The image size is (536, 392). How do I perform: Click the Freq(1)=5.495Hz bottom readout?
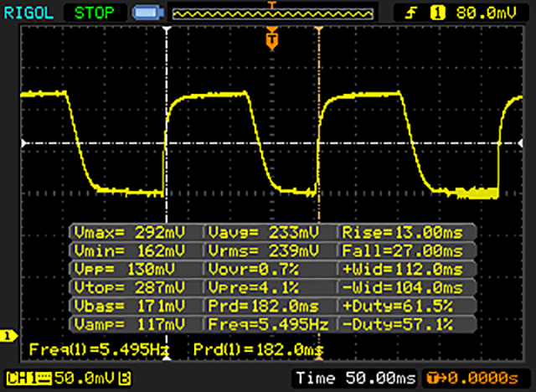[x=99, y=349]
